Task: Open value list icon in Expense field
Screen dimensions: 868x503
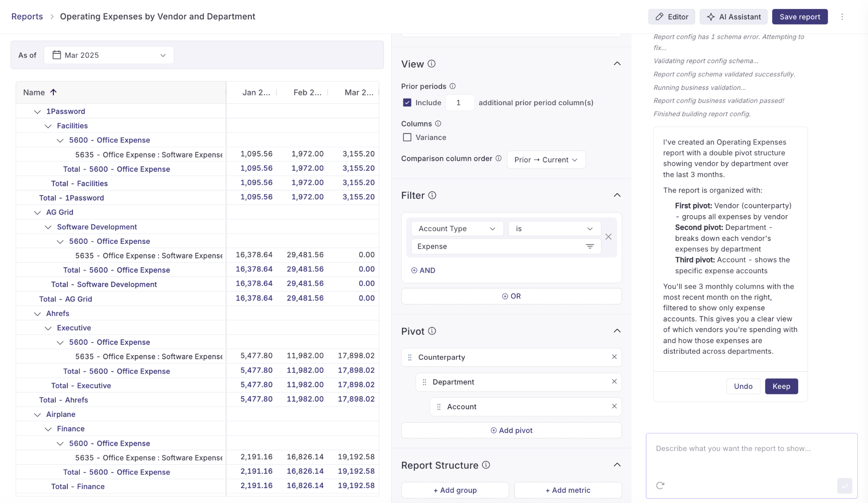Action: pyautogui.click(x=590, y=246)
